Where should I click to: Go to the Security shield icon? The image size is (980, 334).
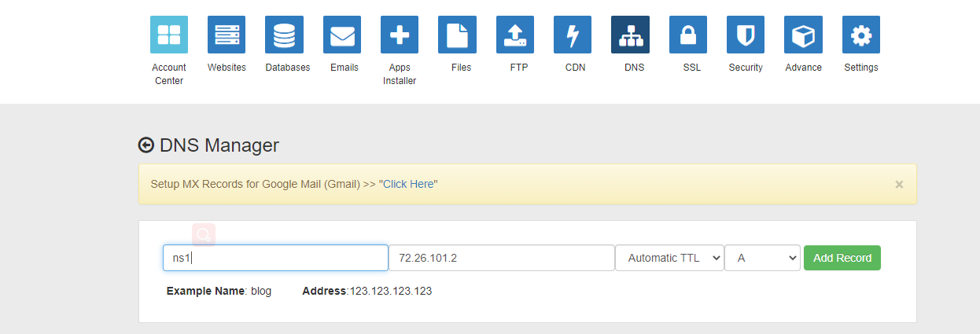[746, 35]
